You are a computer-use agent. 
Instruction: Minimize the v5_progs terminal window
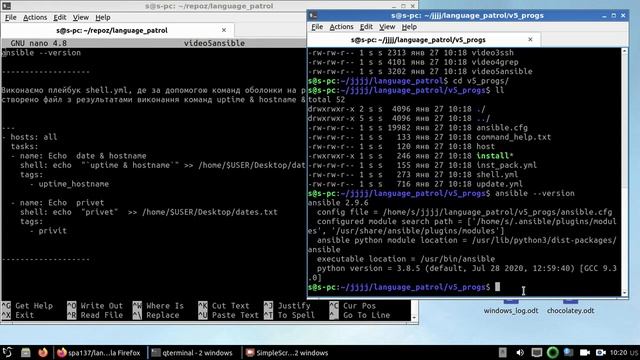point(604,16)
